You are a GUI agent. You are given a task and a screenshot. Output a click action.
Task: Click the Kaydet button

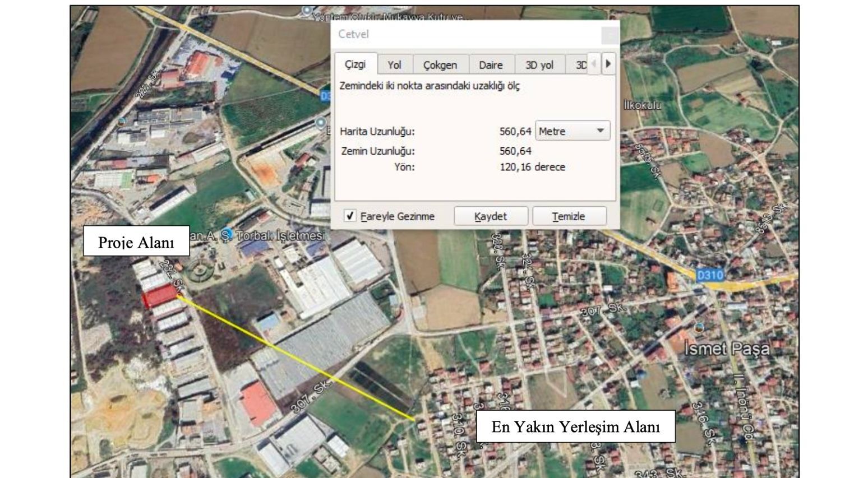(x=491, y=216)
